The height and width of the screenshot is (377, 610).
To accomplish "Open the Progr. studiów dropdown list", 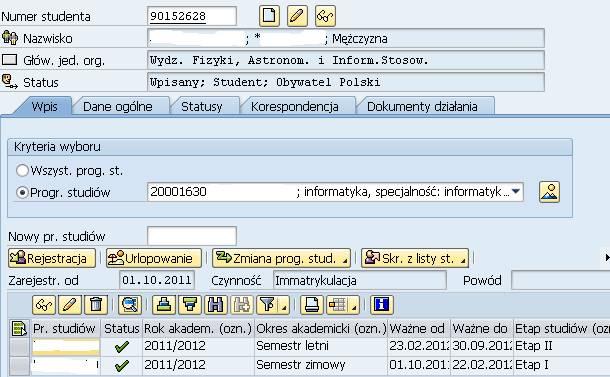I will point(516,191).
